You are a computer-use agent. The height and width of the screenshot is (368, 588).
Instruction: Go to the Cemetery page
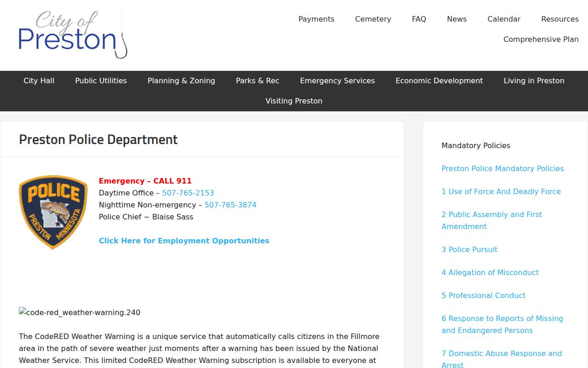(373, 19)
